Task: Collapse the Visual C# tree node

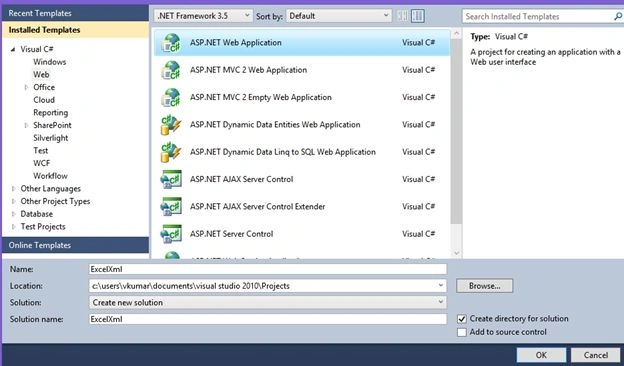Action: [13, 49]
